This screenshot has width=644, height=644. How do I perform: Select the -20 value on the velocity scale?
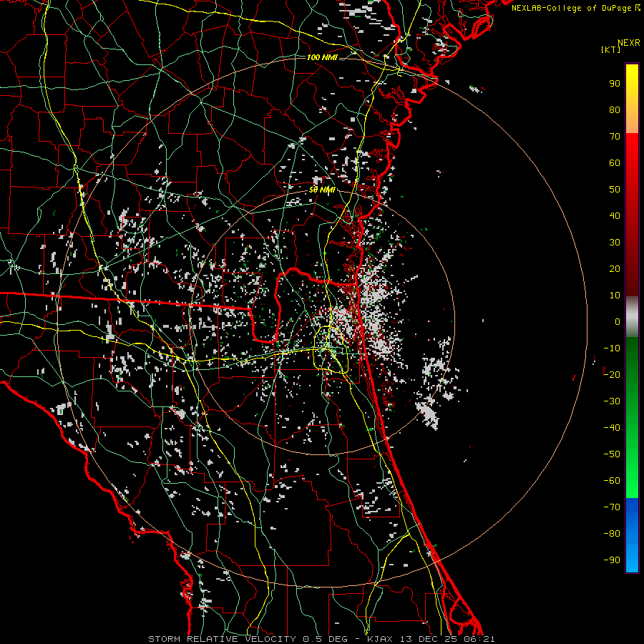pyautogui.click(x=612, y=375)
